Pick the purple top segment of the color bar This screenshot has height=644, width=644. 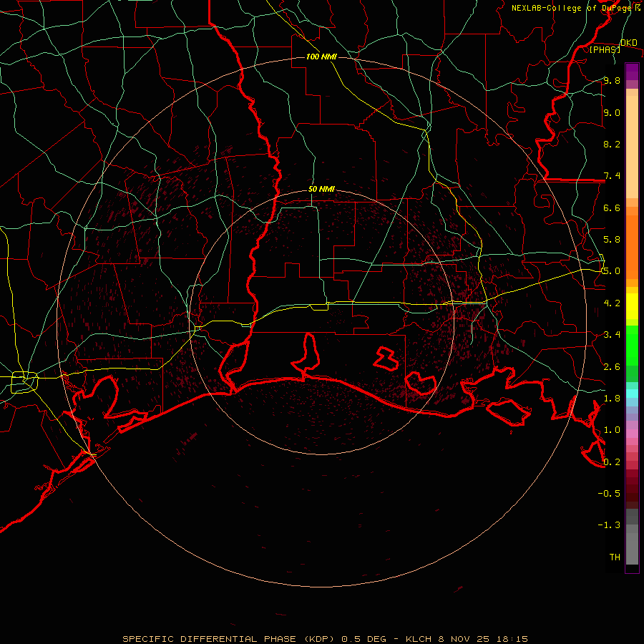click(x=632, y=72)
